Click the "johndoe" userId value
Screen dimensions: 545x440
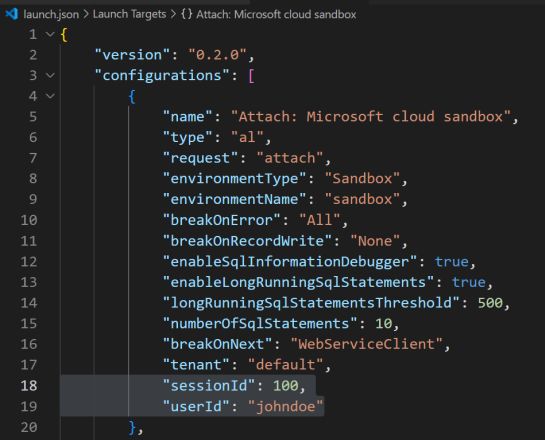point(286,406)
